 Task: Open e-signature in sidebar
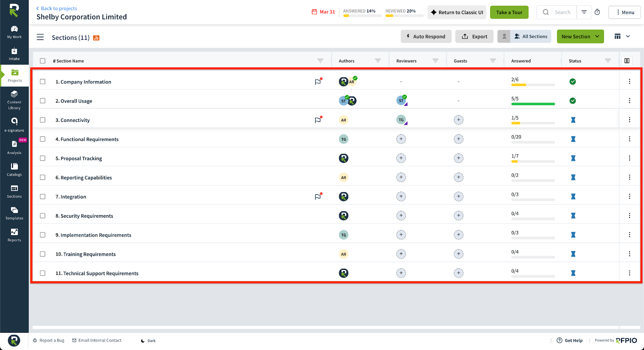14,125
